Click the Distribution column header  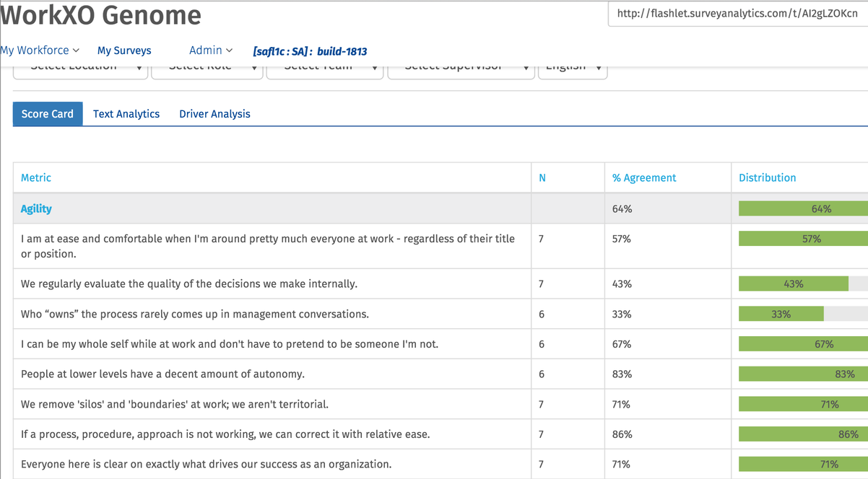click(x=767, y=177)
